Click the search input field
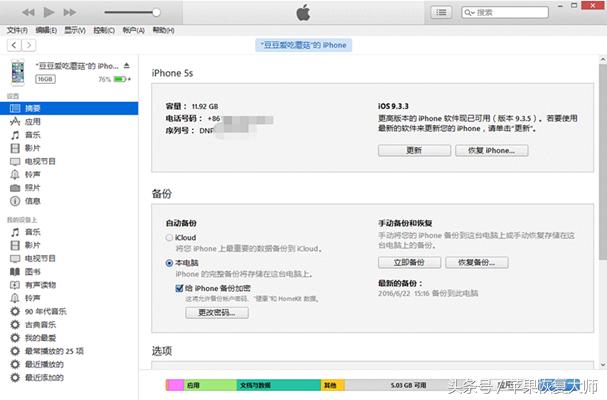 pyautogui.click(x=505, y=12)
